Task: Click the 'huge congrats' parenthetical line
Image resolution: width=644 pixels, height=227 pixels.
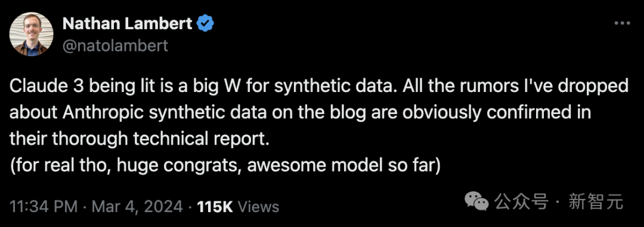Action: (225, 165)
